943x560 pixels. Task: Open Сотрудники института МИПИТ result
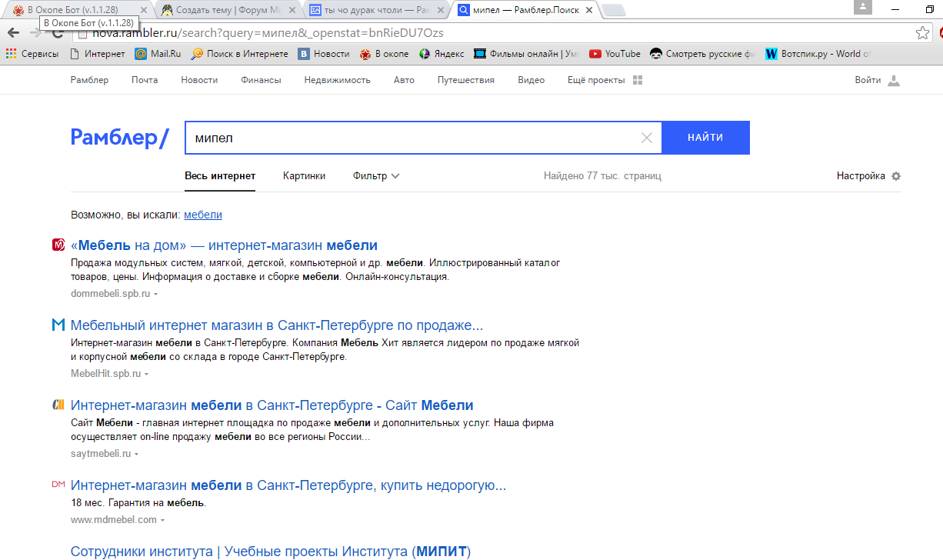[271, 552]
